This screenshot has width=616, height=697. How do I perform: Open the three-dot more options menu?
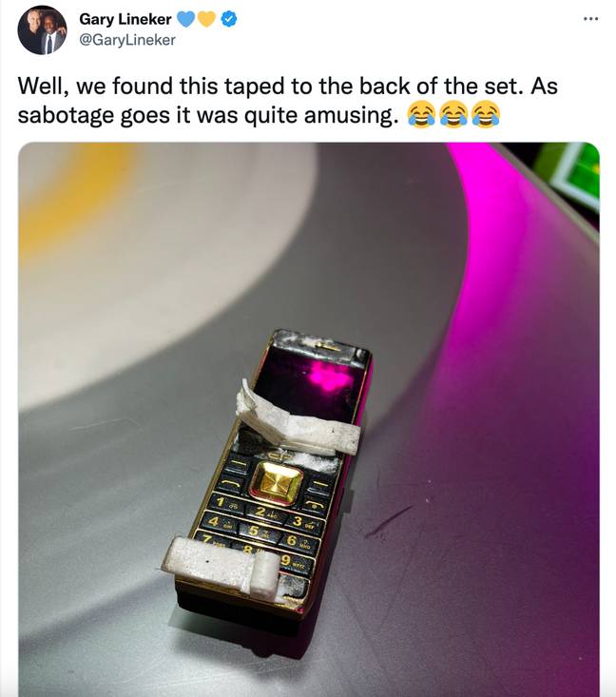click(590, 19)
